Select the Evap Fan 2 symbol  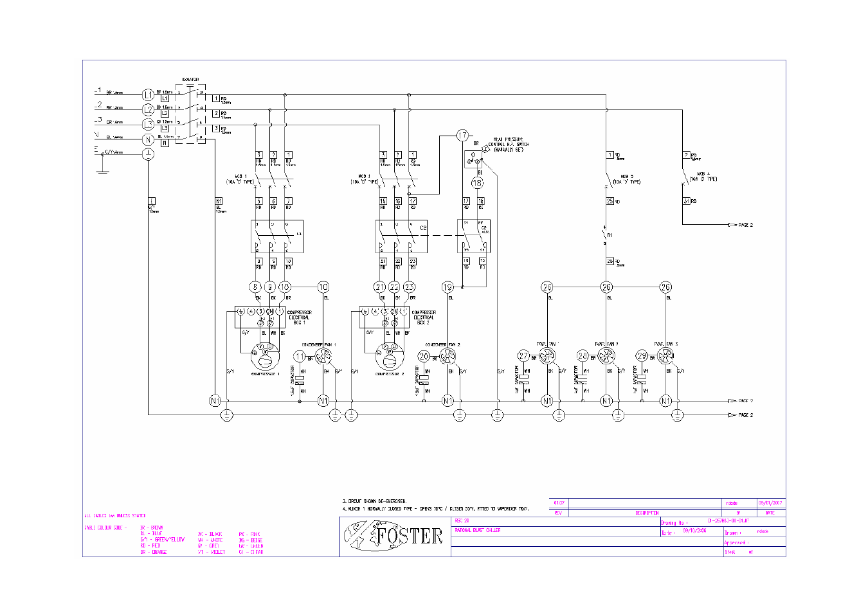(x=606, y=355)
